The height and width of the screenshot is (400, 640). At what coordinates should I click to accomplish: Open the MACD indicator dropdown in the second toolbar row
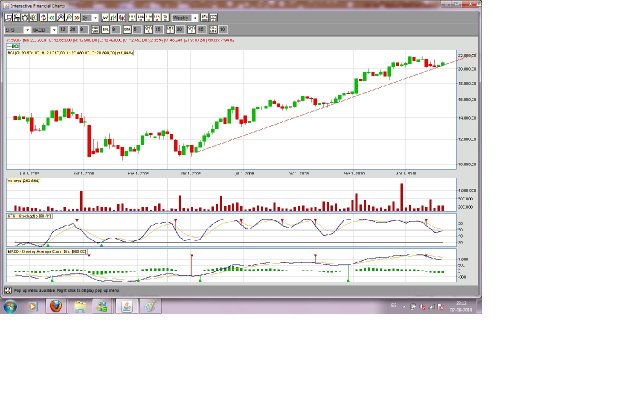coord(44,29)
